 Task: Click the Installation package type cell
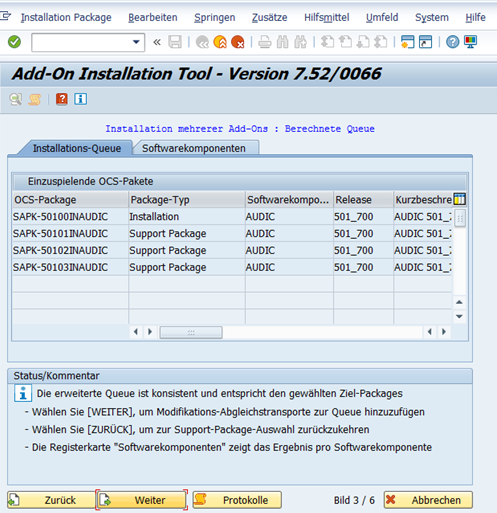(187, 217)
